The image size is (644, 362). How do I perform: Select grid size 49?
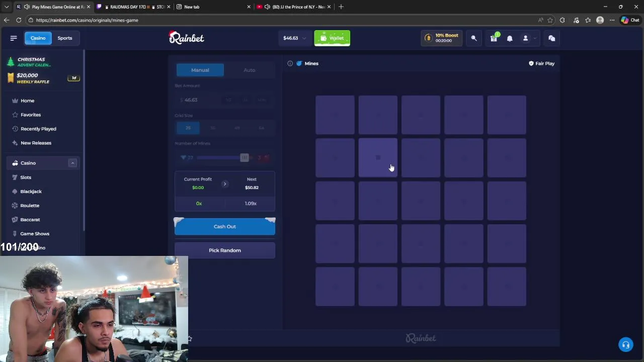pyautogui.click(x=237, y=128)
